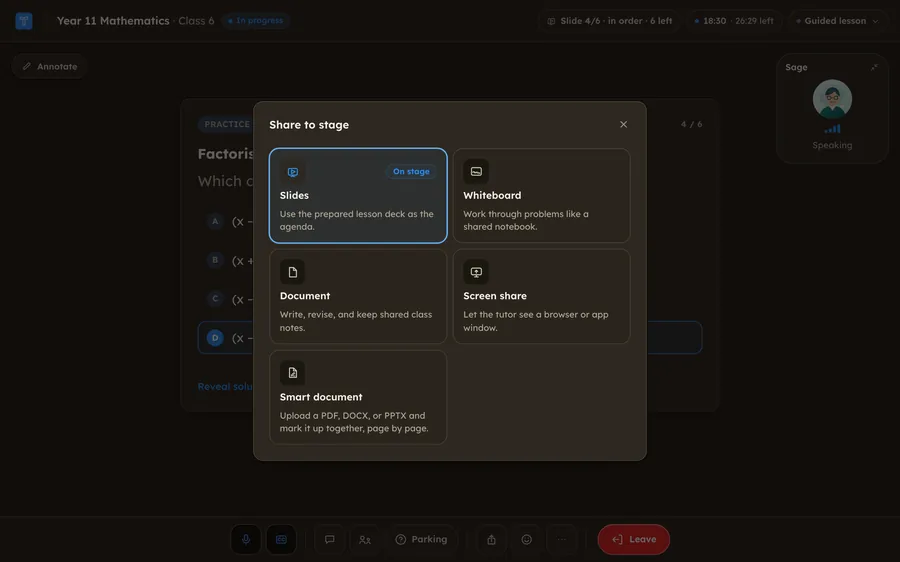Choose the Smart document option
Viewport: 900px width, 562px height.
[358, 397]
